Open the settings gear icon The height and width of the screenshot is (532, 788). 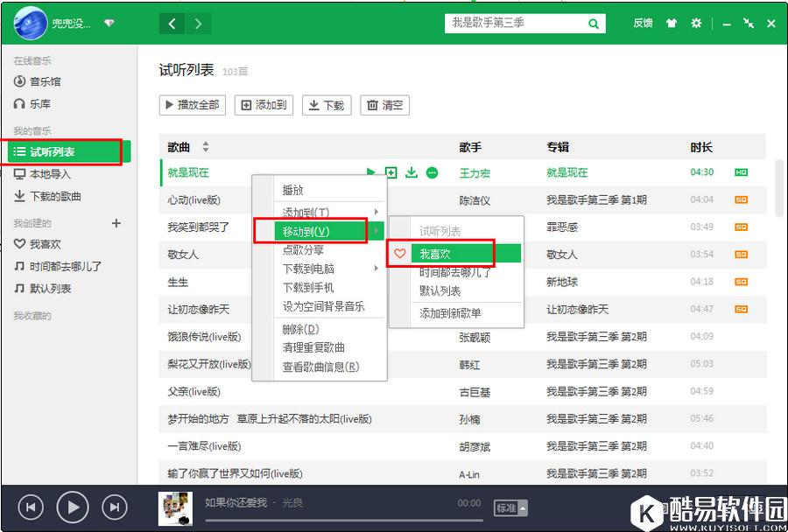pos(696,24)
